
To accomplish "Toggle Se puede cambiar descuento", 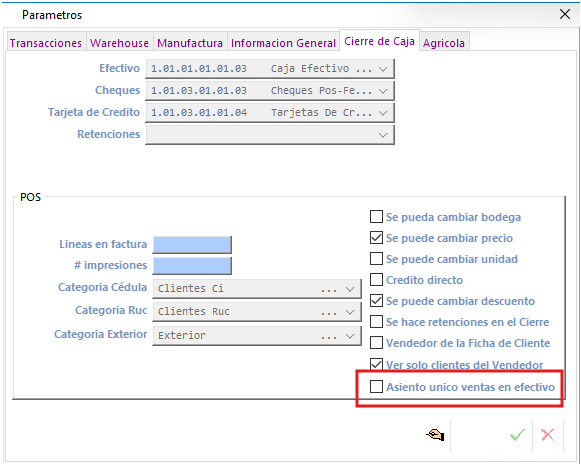I will point(376,301).
